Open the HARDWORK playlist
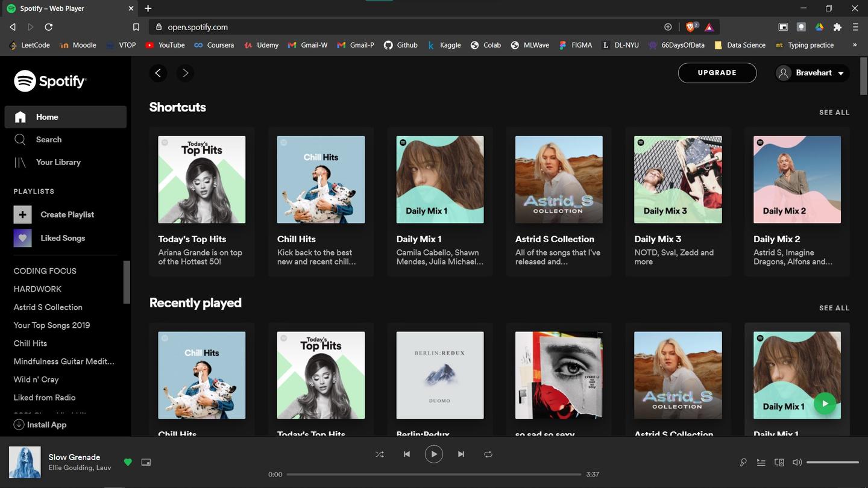The width and height of the screenshot is (868, 488). pyautogui.click(x=37, y=289)
